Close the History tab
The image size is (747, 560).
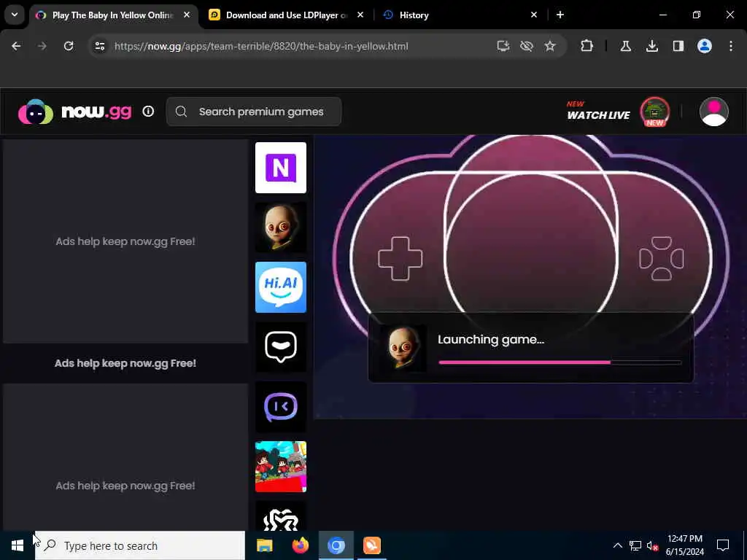534,15
